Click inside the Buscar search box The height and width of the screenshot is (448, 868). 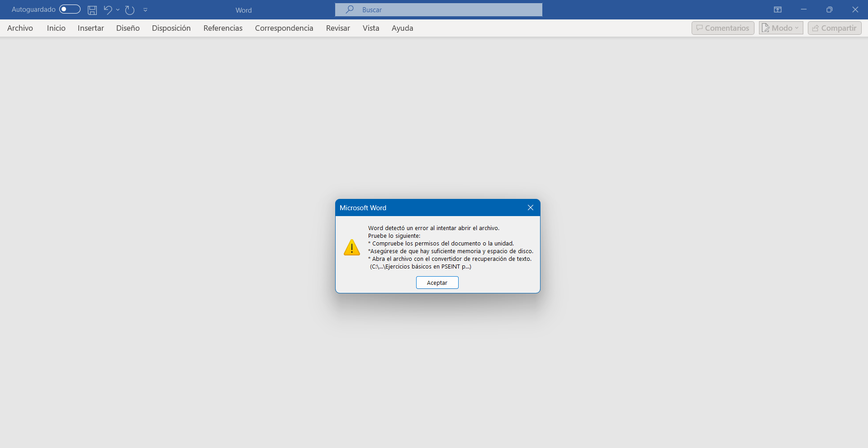pyautogui.click(x=439, y=9)
